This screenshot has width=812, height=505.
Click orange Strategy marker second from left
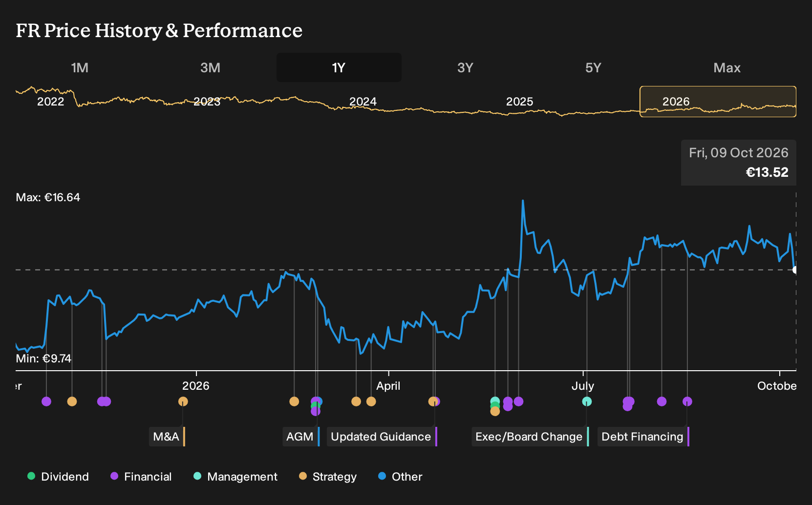[x=72, y=401]
